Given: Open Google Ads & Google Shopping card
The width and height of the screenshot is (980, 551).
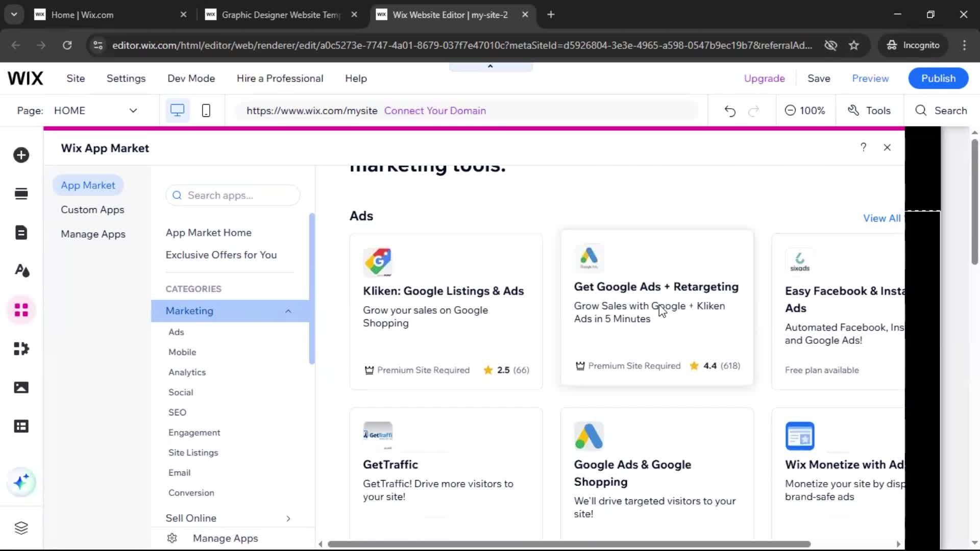Looking at the screenshot, I should pyautogui.click(x=657, y=473).
